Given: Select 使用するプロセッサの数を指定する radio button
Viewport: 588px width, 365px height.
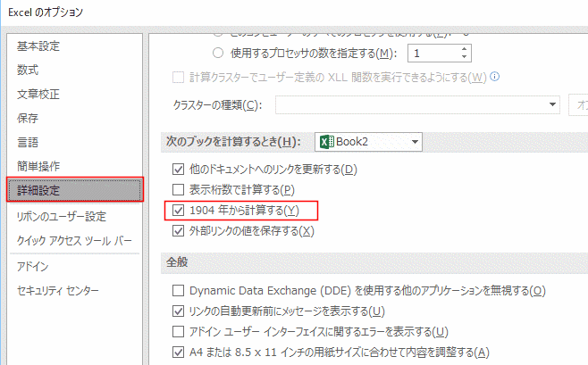Looking at the screenshot, I should pos(219,53).
